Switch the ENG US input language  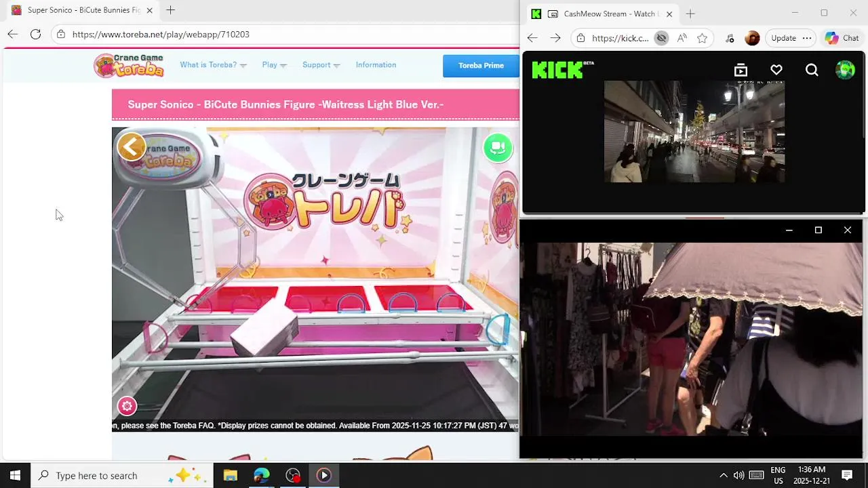[778, 475]
